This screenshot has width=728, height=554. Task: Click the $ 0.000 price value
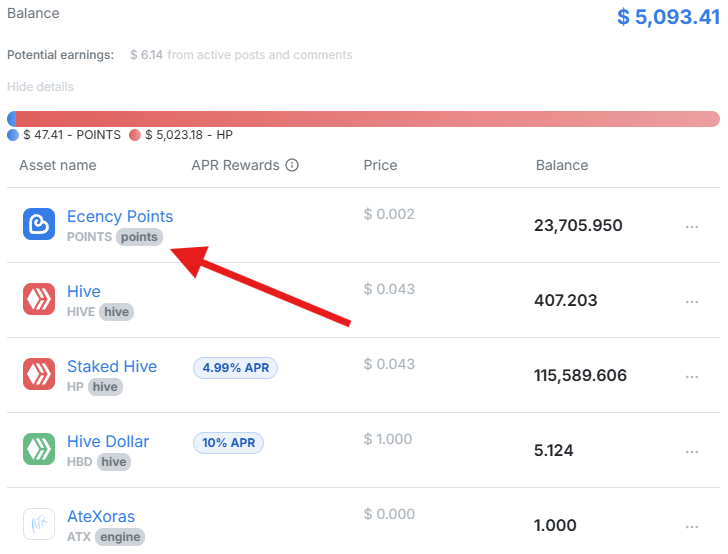click(389, 514)
